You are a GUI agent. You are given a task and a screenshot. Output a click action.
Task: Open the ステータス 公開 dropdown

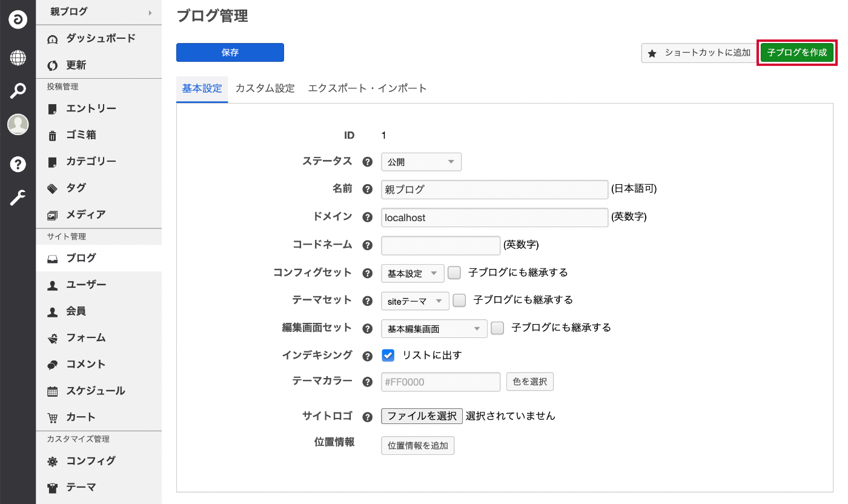421,162
